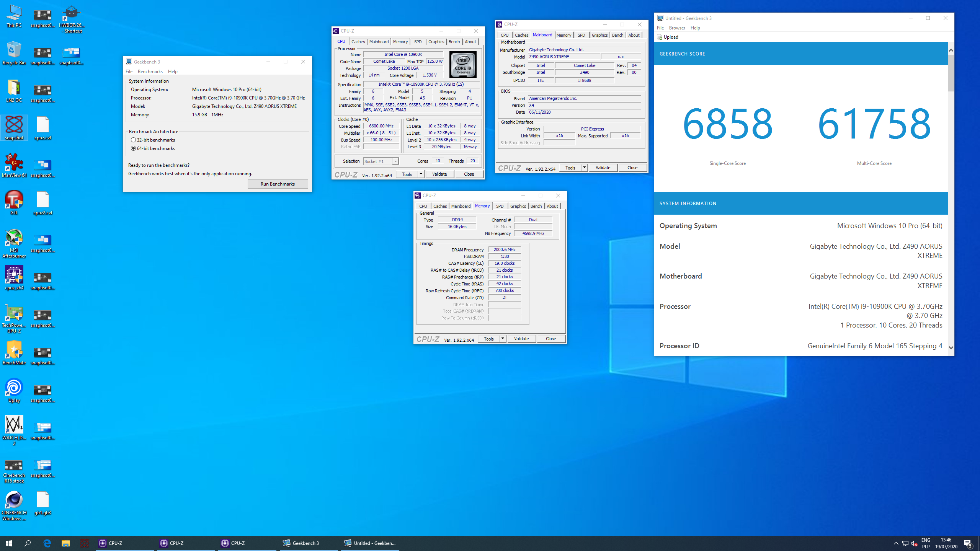Open the notification center icon
The image size is (980, 551).
[969, 543]
